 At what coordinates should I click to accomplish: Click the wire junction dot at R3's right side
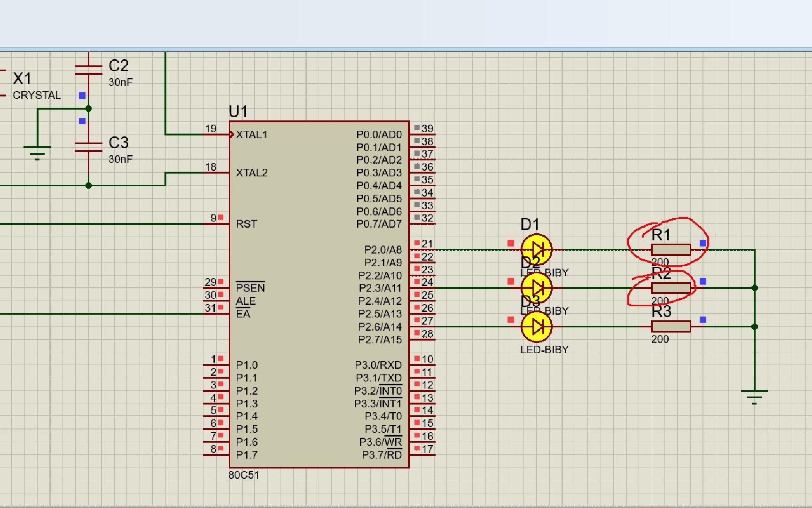point(755,326)
